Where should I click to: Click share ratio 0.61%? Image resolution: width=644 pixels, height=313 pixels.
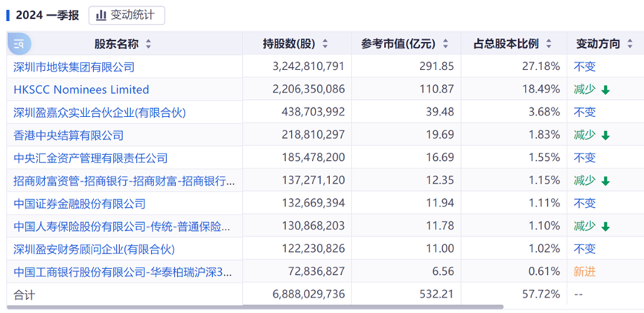(544, 271)
